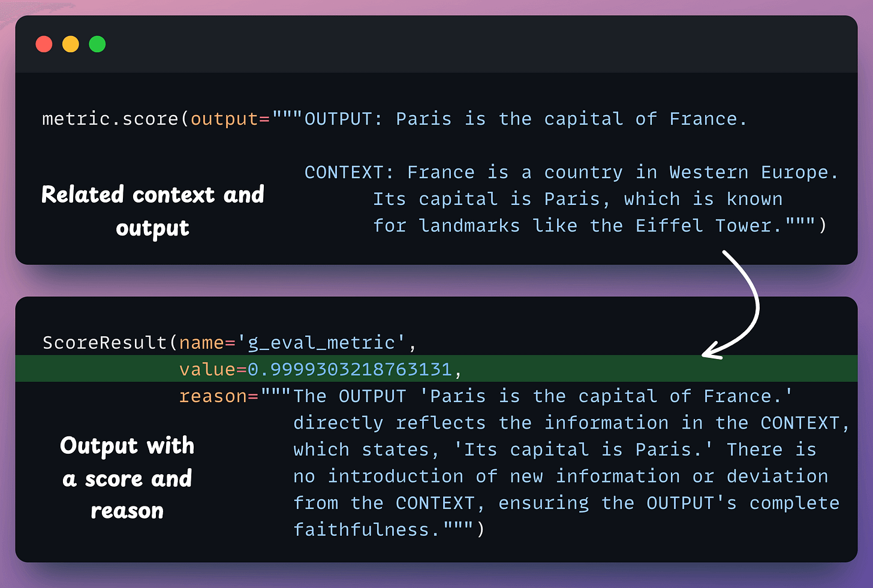Click the metric.score function call
Image resolution: width=873 pixels, height=588 pixels.
[110, 119]
